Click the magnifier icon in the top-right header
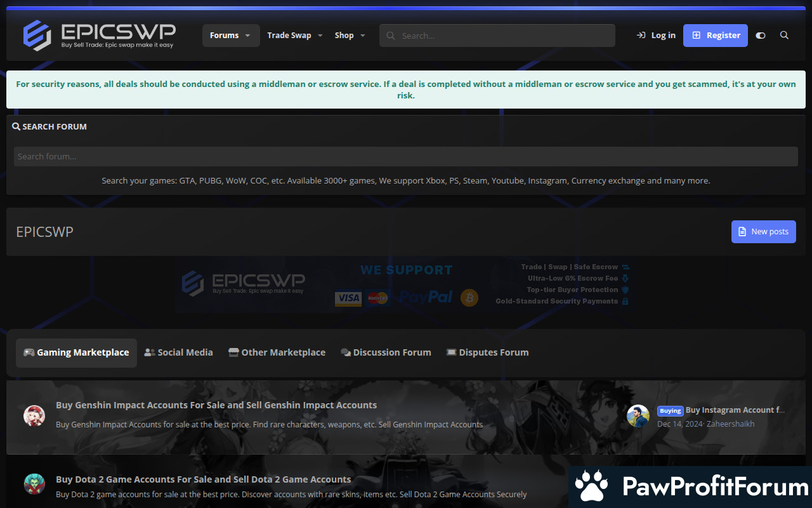The width and height of the screenshot is (812, 508). 784,36
